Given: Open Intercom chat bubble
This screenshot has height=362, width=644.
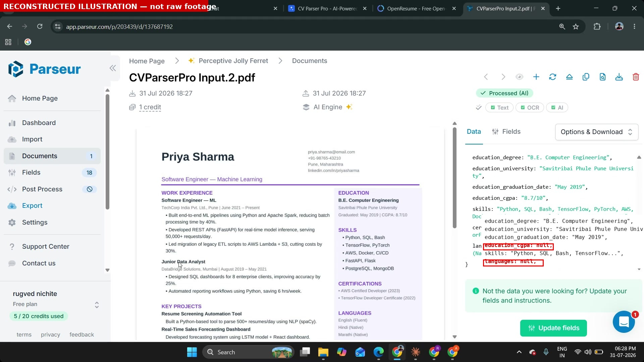Looking at the screenshot, I should point(624,322).
